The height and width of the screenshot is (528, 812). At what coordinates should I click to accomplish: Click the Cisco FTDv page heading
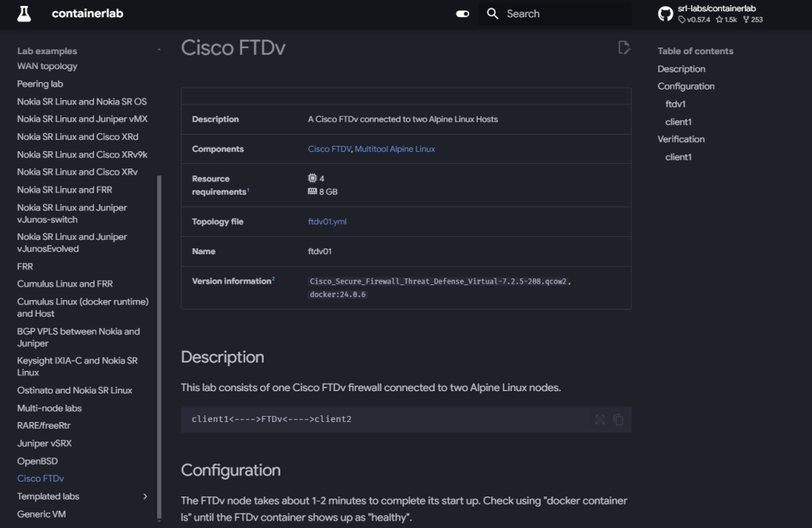point(233,47)
